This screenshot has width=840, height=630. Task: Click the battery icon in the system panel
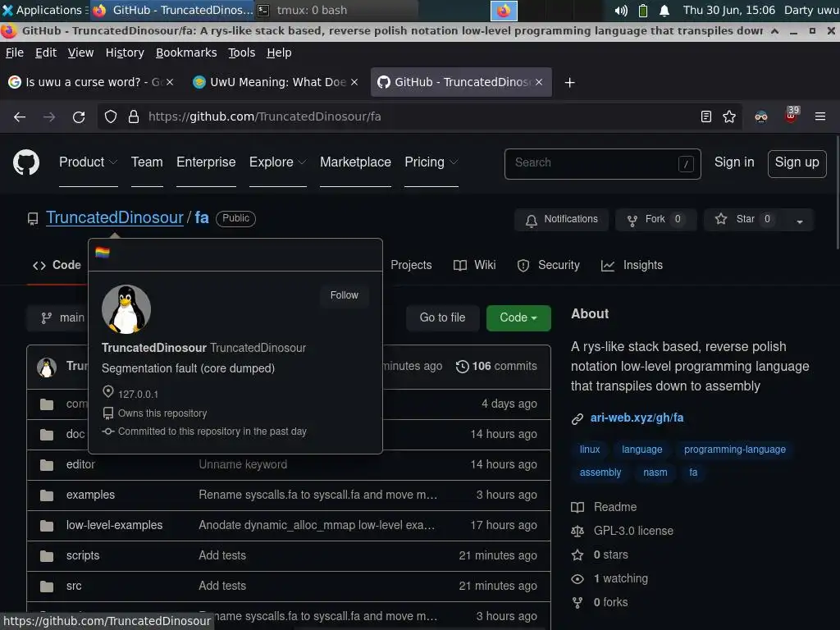tap(643, 10)
